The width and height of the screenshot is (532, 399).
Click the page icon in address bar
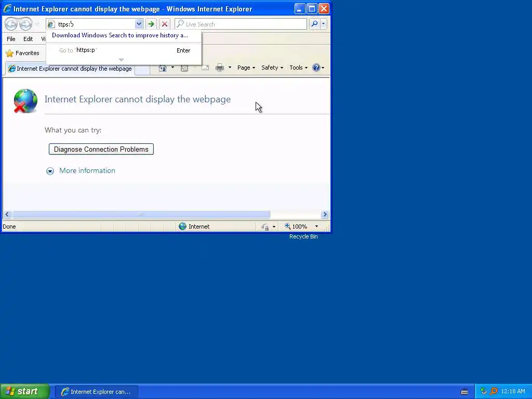[51, 24]
